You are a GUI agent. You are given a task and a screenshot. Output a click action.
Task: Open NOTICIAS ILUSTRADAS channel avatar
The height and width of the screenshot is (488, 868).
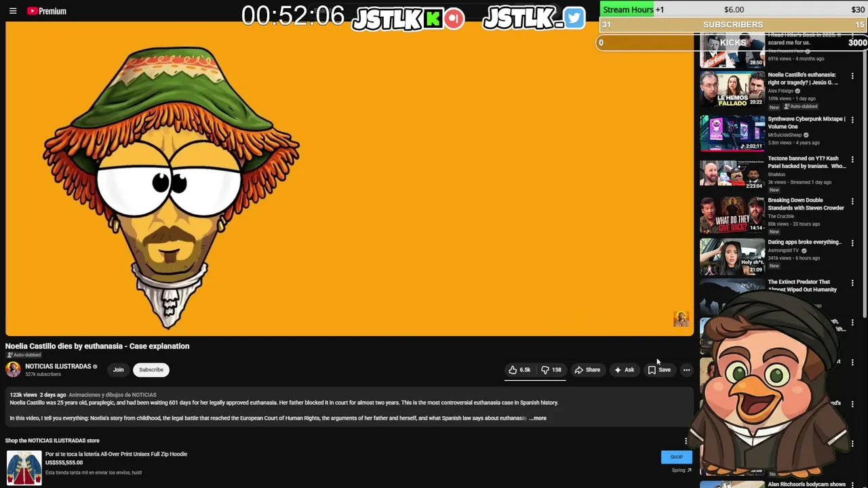point(13,369)
